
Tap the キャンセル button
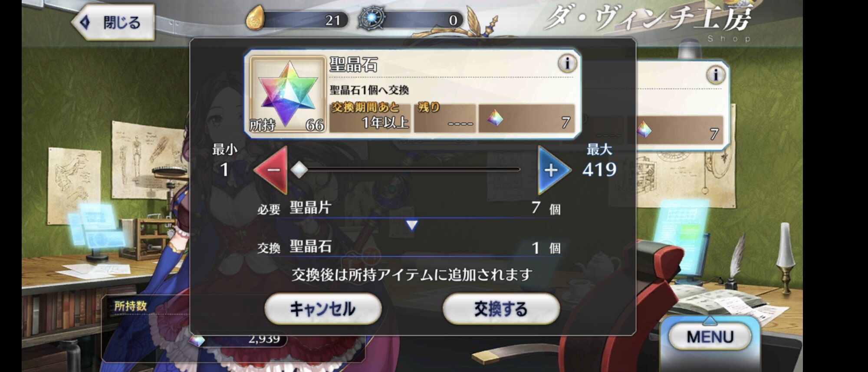click(x=323, y=309)
